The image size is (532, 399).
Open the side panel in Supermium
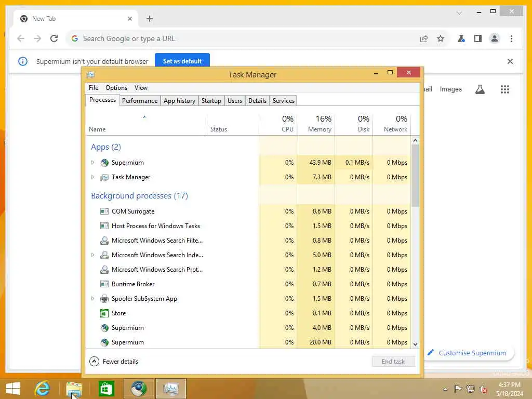pos(478,38)
